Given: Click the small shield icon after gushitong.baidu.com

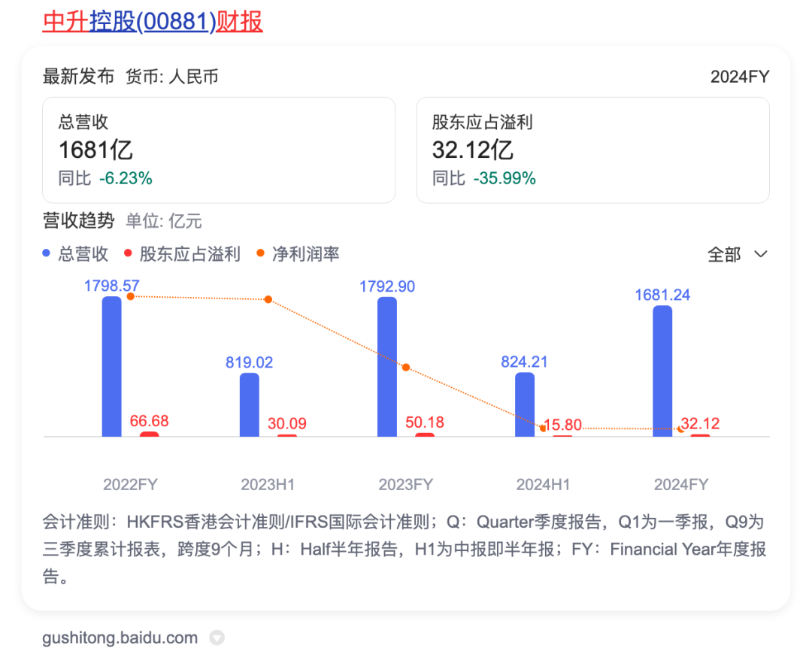Looking at the screenshot, I should tap(217, 638).
